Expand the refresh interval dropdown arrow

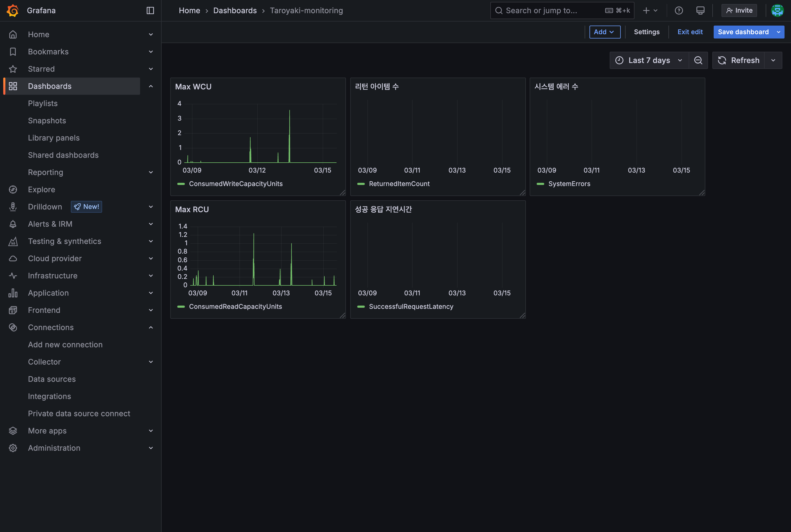[773, 60]
